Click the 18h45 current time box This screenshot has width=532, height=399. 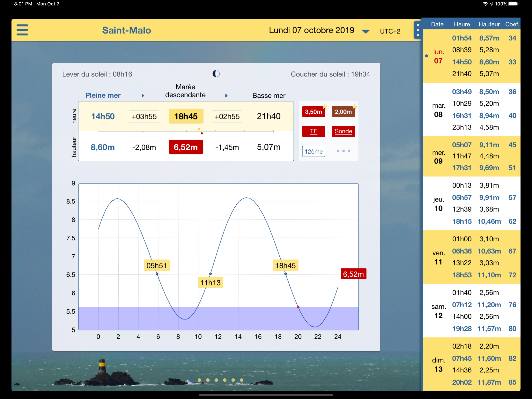(x=186, y=117)
